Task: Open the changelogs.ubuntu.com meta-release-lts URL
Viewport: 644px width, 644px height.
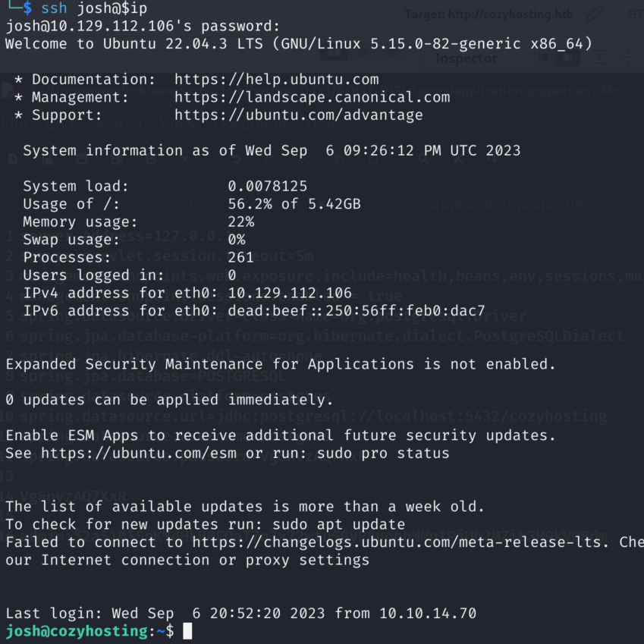Action: click(400, 542)
